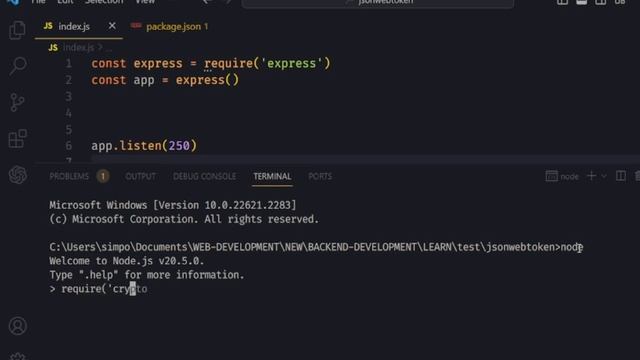Click the require('crypto REPL input line

(98, 289)
